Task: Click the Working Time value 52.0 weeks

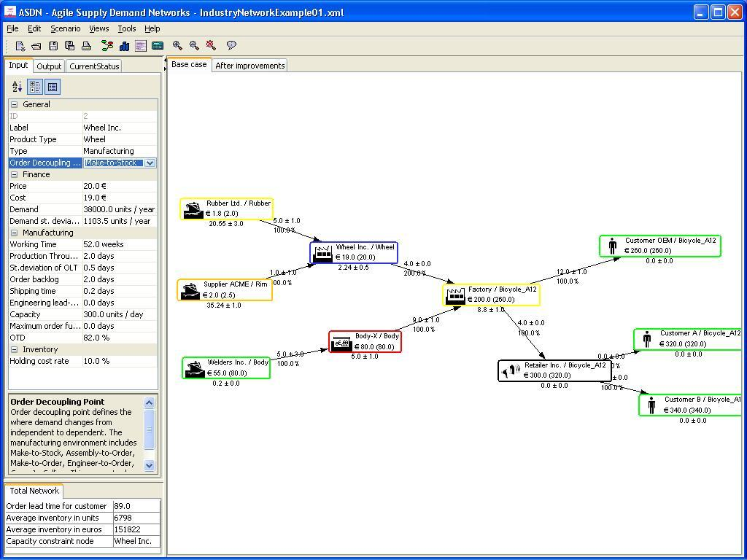Action: coord(120,244)
